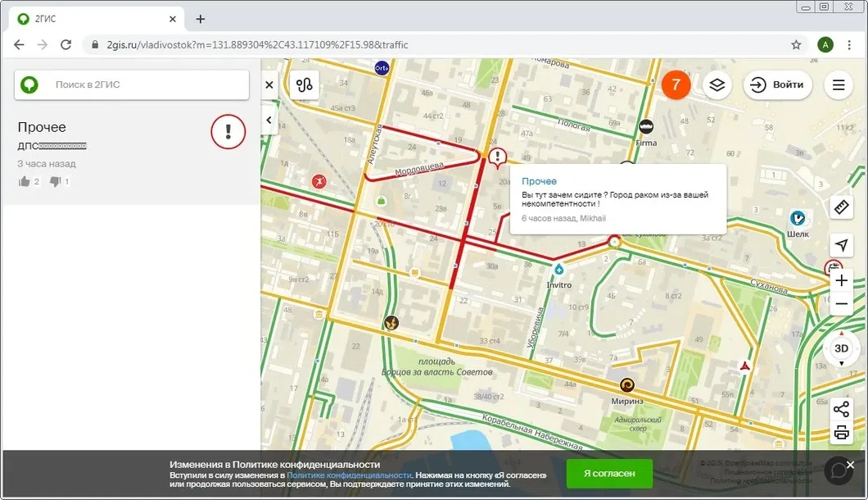Image resolution: width=868 pixels, height=500 pixels.
Task: Collapse the left side panel
Action: [269, 120]
